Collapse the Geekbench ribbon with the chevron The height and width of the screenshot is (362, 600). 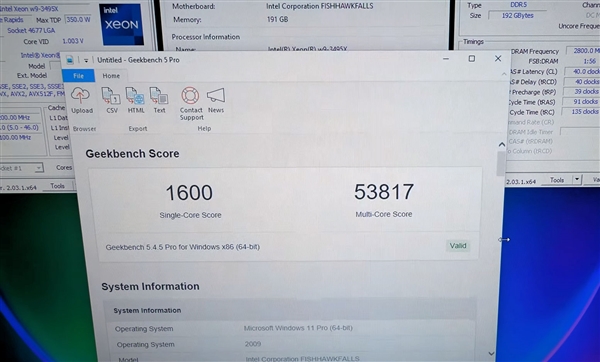[504, 74]
